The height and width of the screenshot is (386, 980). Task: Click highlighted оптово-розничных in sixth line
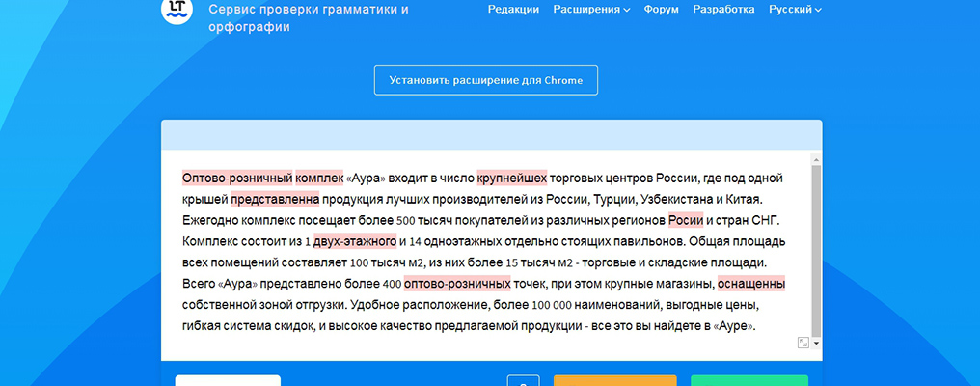click(x=457, y=284)
